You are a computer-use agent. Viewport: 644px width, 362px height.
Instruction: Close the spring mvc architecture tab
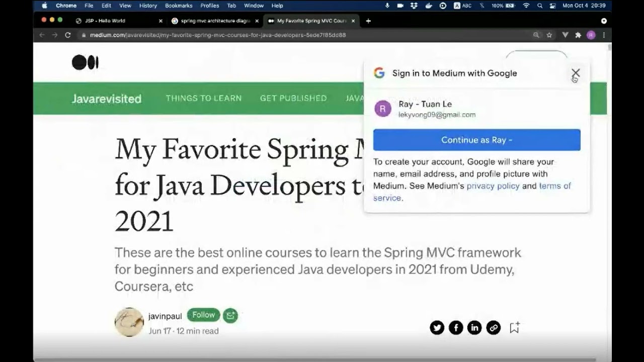tap(257, 21)
